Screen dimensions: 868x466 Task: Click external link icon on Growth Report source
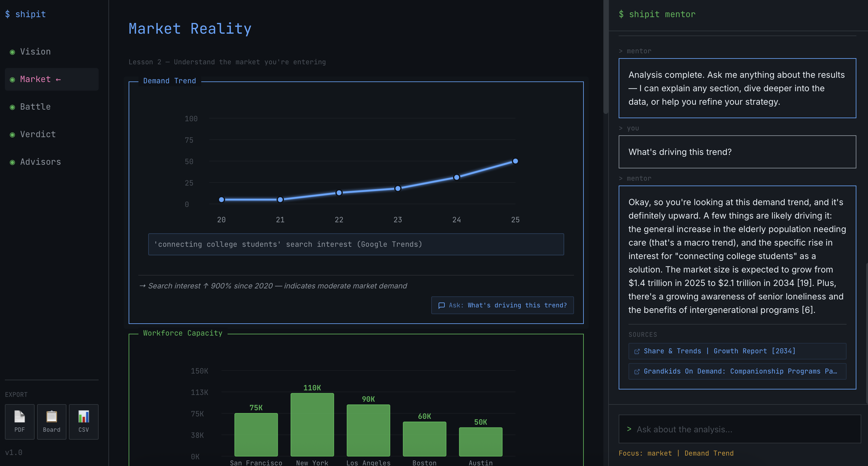[x=637, y=351]
